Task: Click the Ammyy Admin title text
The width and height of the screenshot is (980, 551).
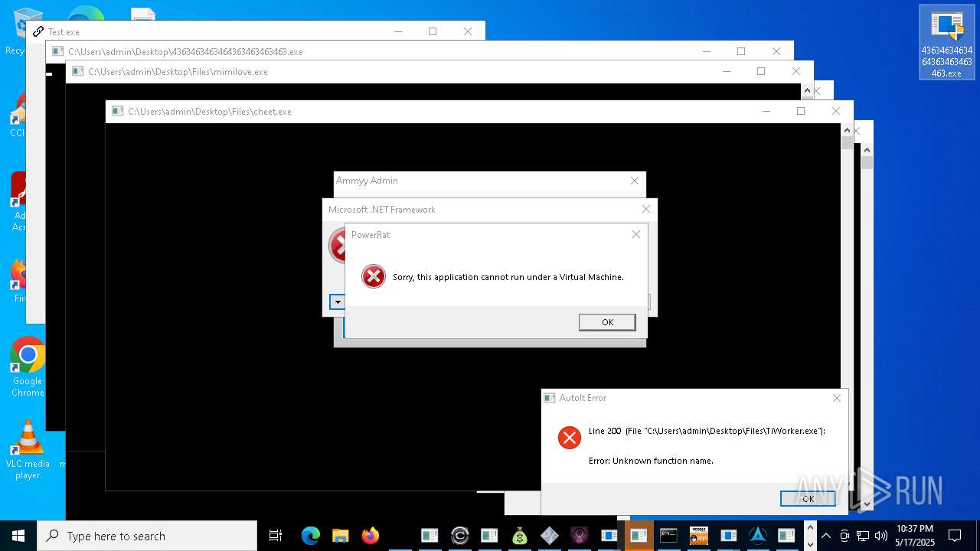Action: pos(367,181)
